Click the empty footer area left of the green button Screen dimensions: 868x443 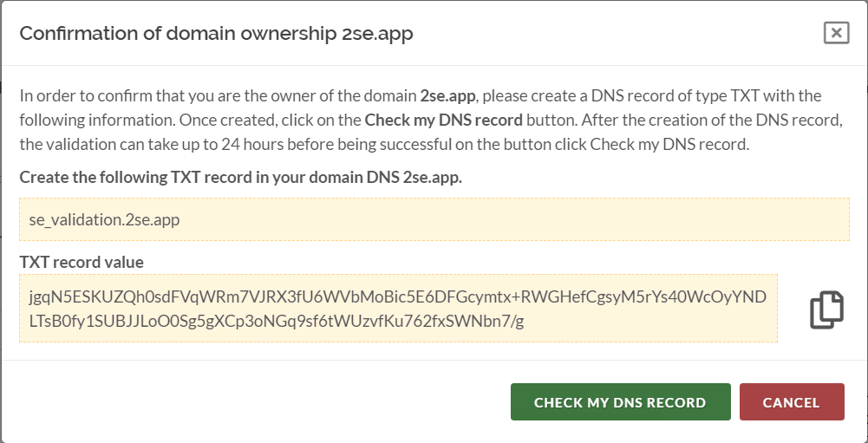click(x=260, y=402)
